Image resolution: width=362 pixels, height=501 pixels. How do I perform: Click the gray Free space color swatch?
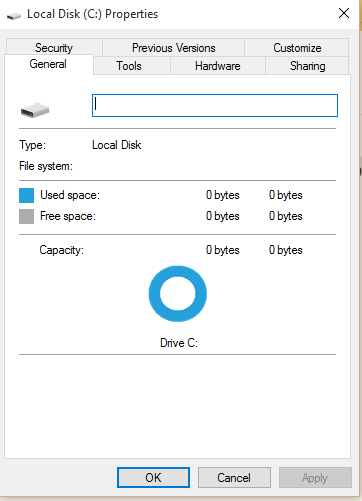coord(26,216)
